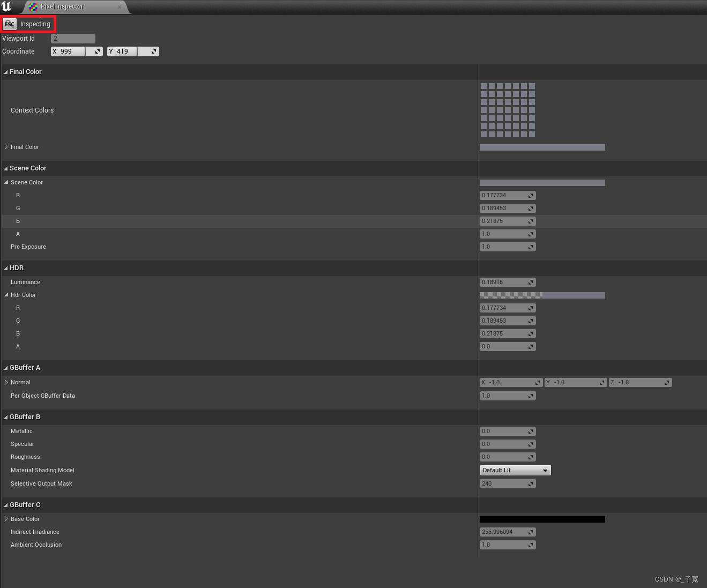
Task: Close the Pixel Inspector tab
Action: 119,7
